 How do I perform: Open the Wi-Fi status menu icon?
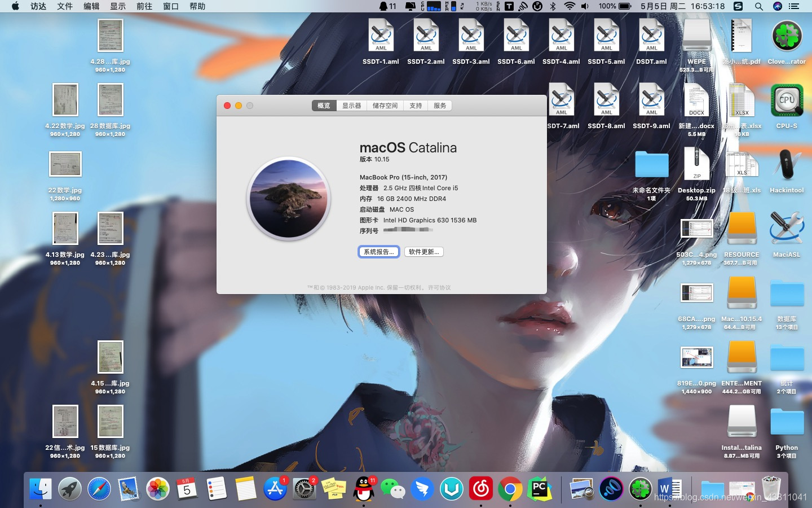[570, 6]
